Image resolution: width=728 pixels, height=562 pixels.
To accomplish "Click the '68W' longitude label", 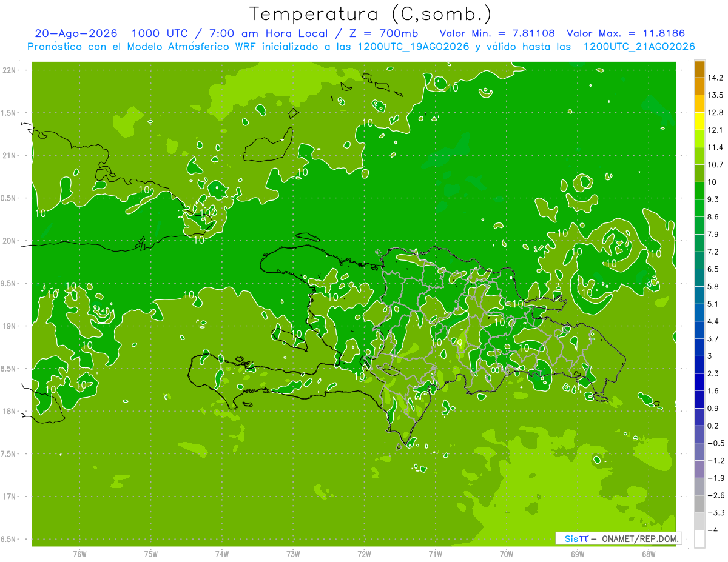I will 649,554.
